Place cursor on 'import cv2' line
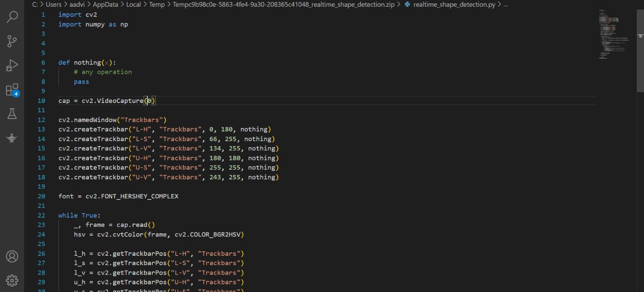644x292 pixels. click(x=78, y=14)
